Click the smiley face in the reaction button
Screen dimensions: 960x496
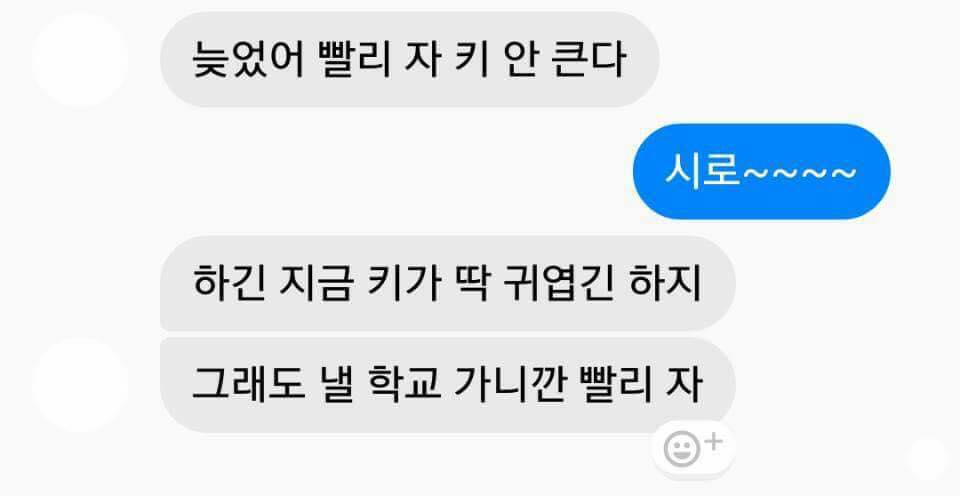tap(681, 449)
